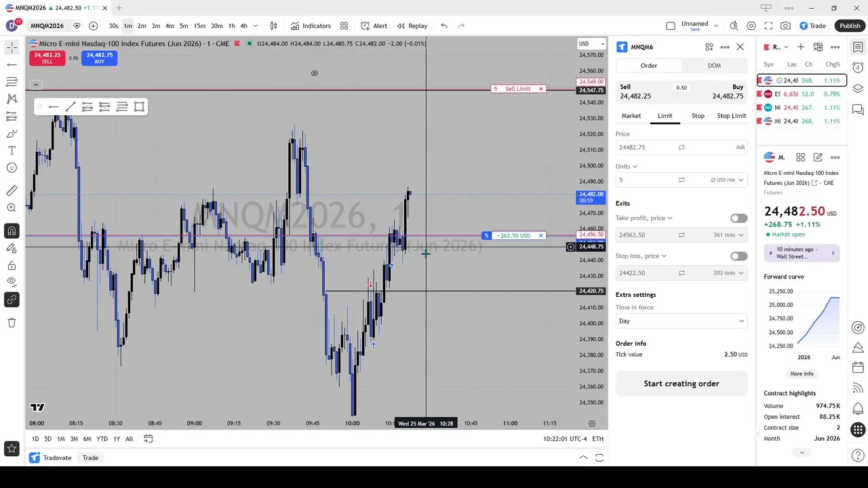Open the Trade button in top bar
Image resolution: width=868 pixels, height=488 pixels.
(x=812, y=26)
